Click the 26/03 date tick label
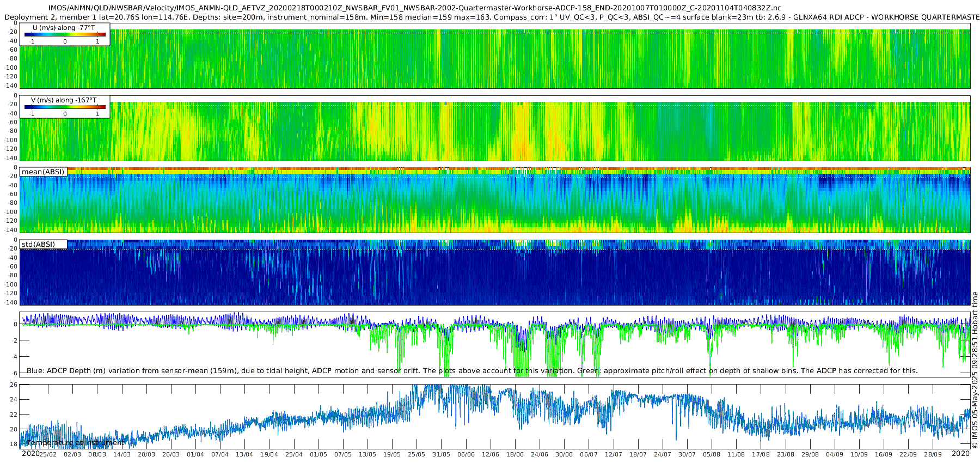Screen dimensions: 980x463 [x=170, y=454]
